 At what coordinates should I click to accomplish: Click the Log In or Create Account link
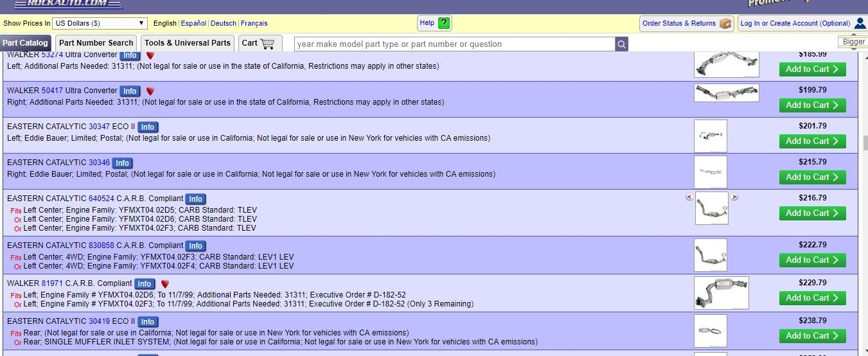795,23
